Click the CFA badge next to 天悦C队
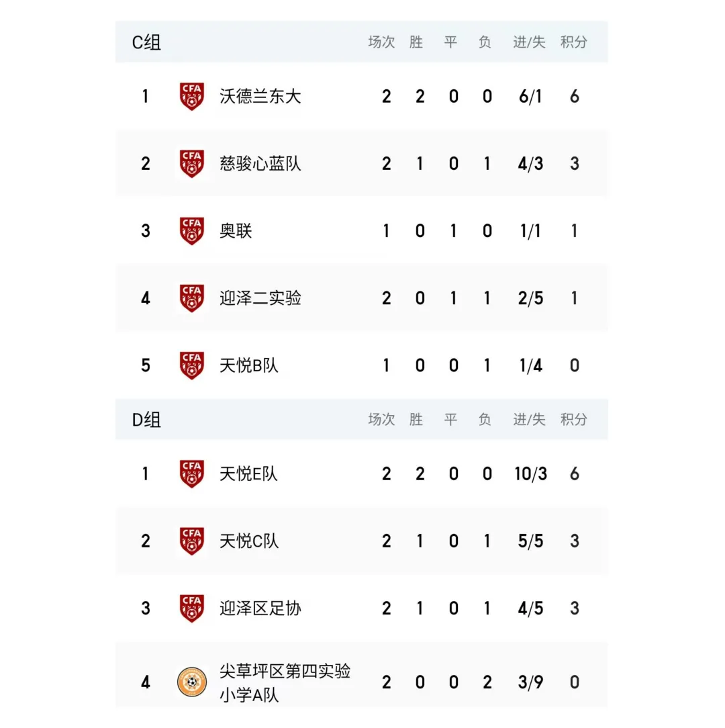 [192, 541]
